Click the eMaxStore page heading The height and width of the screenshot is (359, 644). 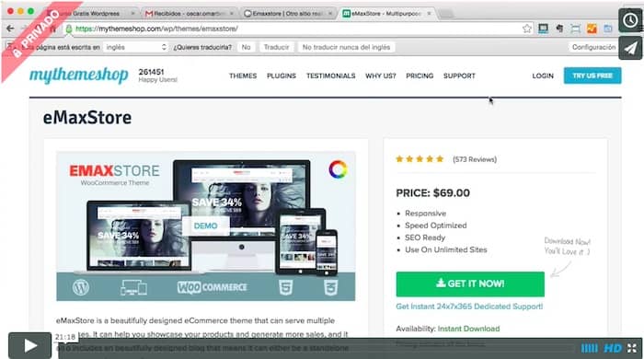tap(87, 118)
